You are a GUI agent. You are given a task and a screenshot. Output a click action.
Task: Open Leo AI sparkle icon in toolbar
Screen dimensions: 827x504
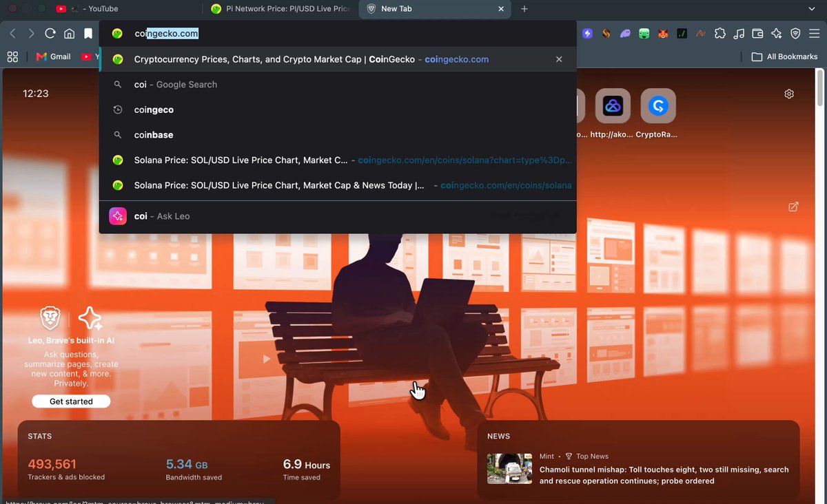click(776, 33)
